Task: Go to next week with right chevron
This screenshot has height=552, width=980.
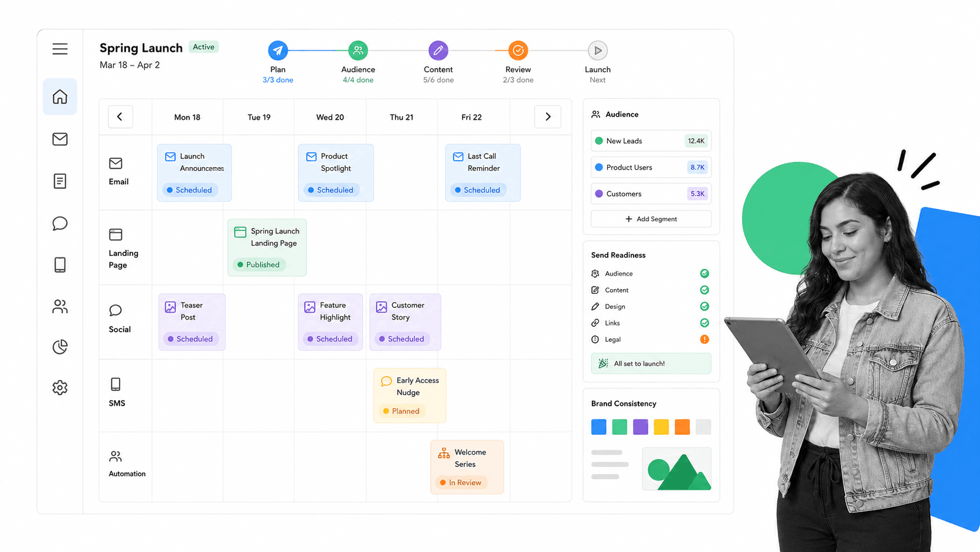Action: pos(547,117)
